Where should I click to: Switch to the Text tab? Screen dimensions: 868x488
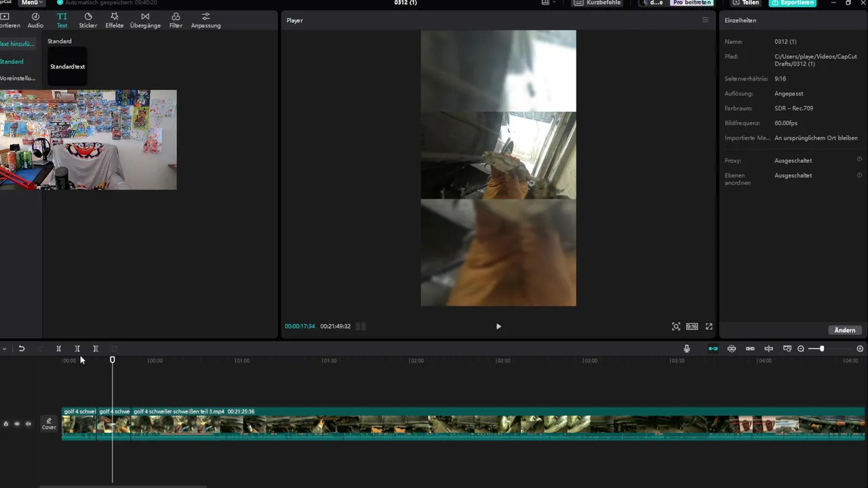(62, 20)
